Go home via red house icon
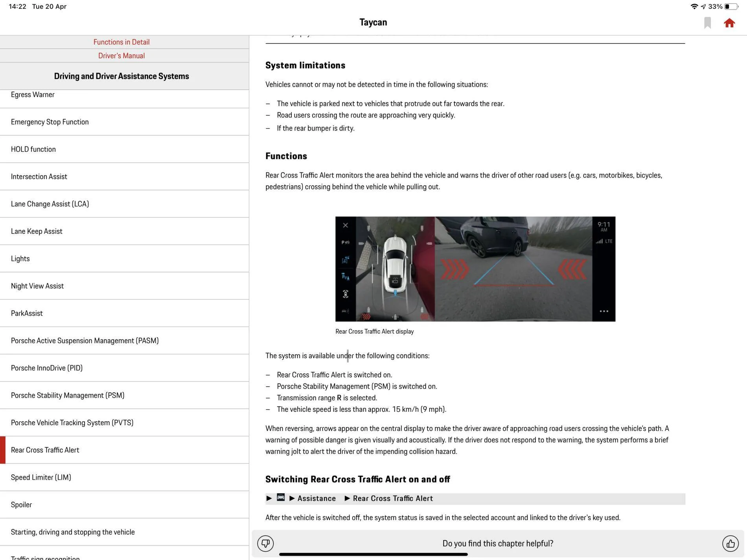 pyautogui.click(x=729, y=23)
